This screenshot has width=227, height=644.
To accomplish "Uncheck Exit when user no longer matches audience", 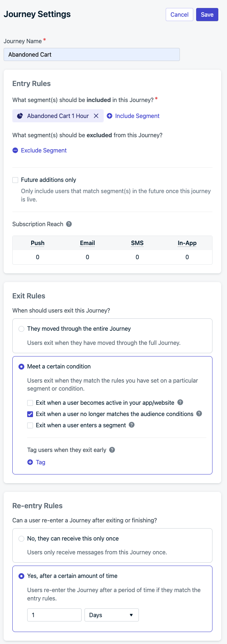I will pos(30,414).
